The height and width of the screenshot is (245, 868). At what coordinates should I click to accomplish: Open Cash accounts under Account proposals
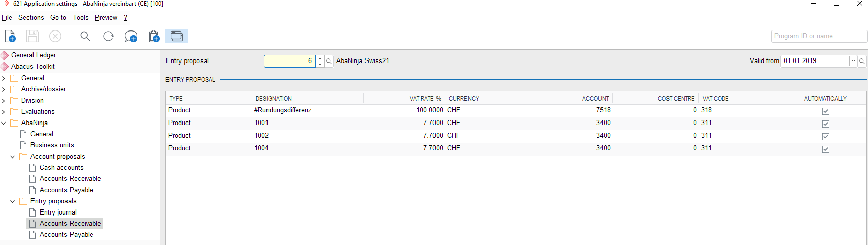click(x=61, y=168)
